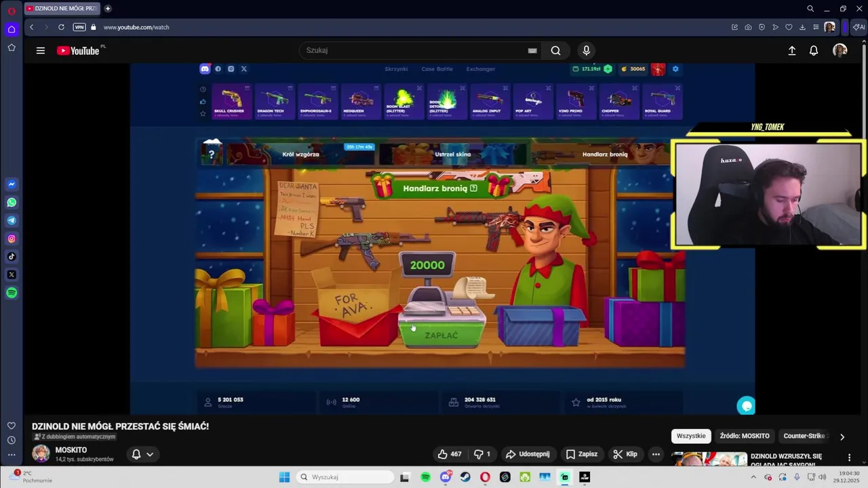This screenshot has width=868, height=488.
Task: Select the Counter-Strike filter chip
Action: click(x=804, y=436)
